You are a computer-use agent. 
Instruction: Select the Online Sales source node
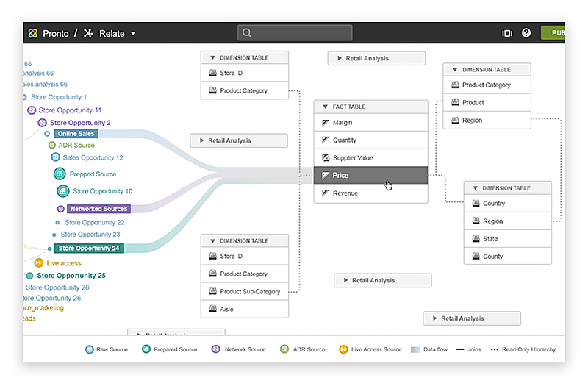(76, 134)
